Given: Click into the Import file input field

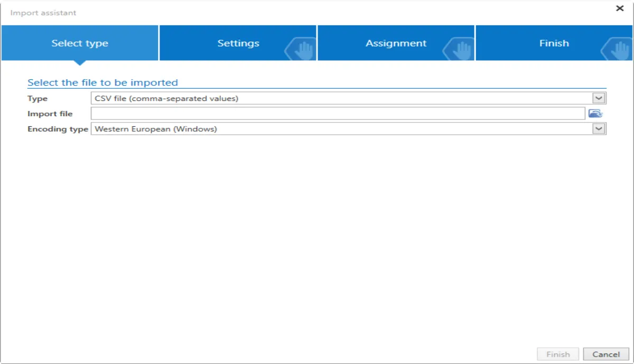Looking at the screenshot, I should point(338,114).
